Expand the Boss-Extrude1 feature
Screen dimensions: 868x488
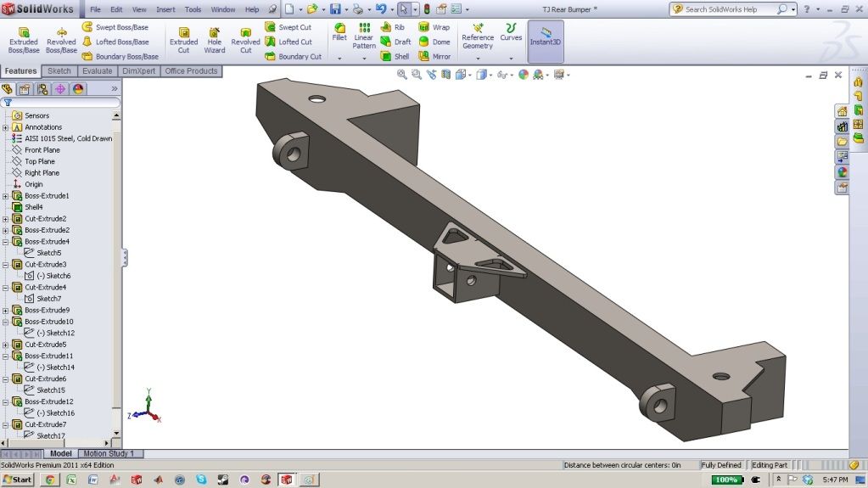(x=6, y=196)
